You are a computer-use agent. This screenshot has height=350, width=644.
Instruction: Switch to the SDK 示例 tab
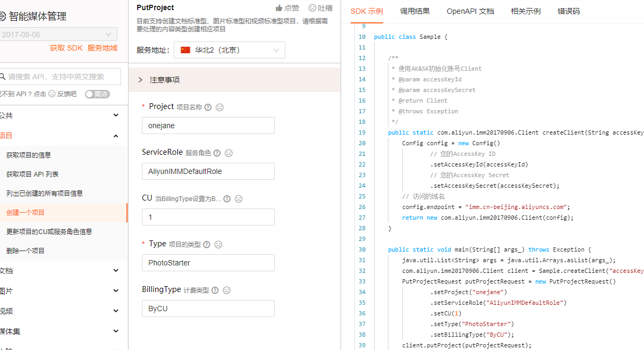point(367,11)
